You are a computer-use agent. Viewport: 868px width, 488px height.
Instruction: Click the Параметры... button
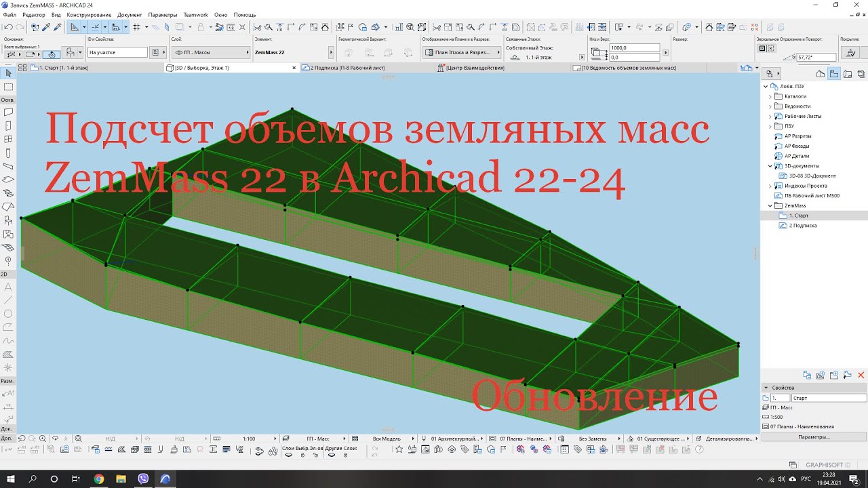(814, 436)
